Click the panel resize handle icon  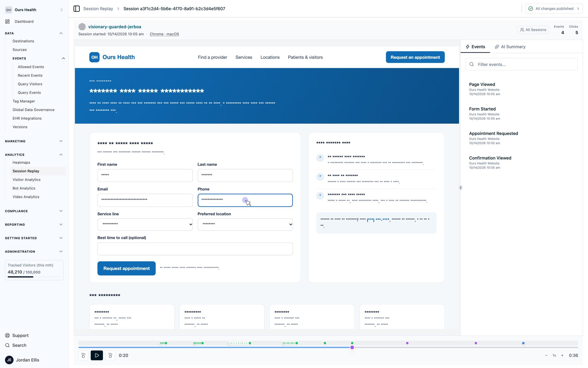[460, 188]
